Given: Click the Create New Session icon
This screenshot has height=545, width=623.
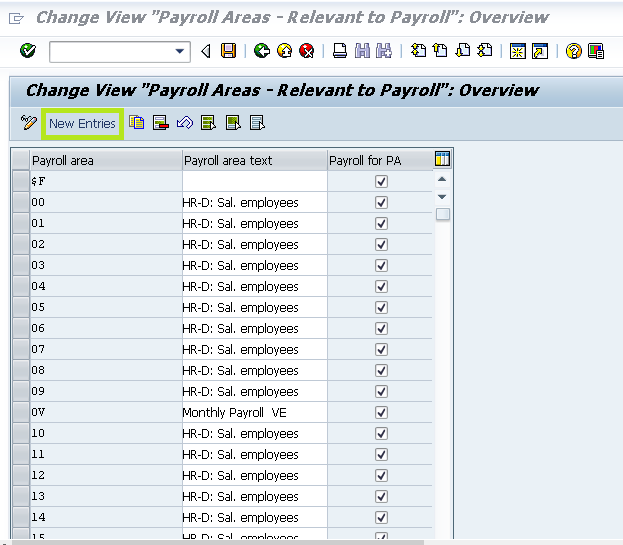Looking at the screenshot, I should 518,51.
